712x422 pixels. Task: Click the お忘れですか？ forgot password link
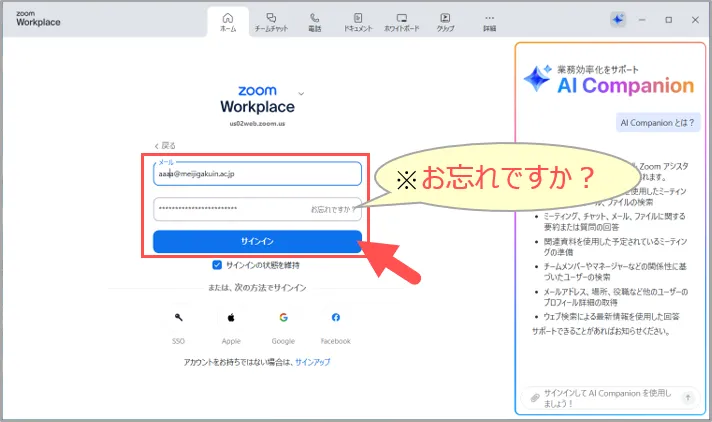click(x=333, y=209)
